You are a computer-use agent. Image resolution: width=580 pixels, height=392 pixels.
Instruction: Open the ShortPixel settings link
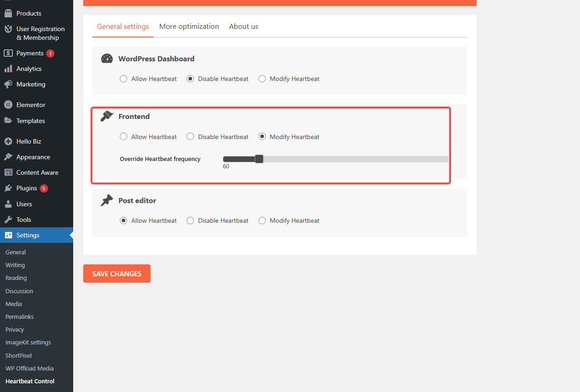19,355
